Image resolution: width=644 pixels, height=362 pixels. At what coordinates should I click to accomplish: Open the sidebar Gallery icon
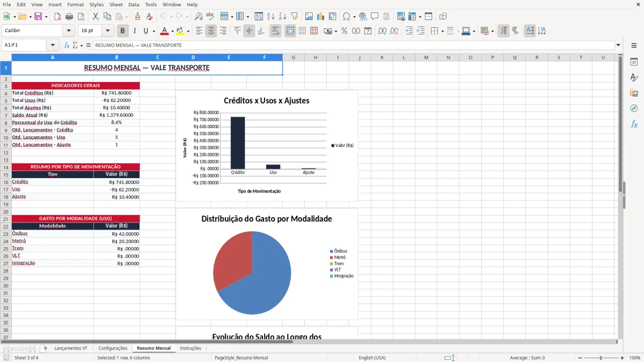(634, 93)
